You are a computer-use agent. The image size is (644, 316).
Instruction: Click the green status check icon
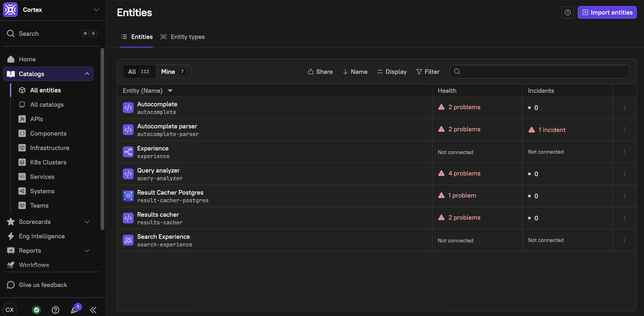[x=36, y=310]
